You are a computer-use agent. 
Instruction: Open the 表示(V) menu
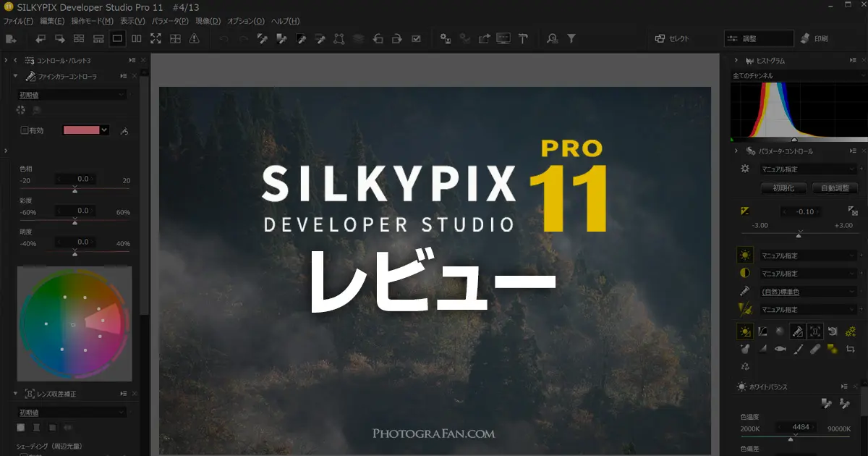pos(132,21)
